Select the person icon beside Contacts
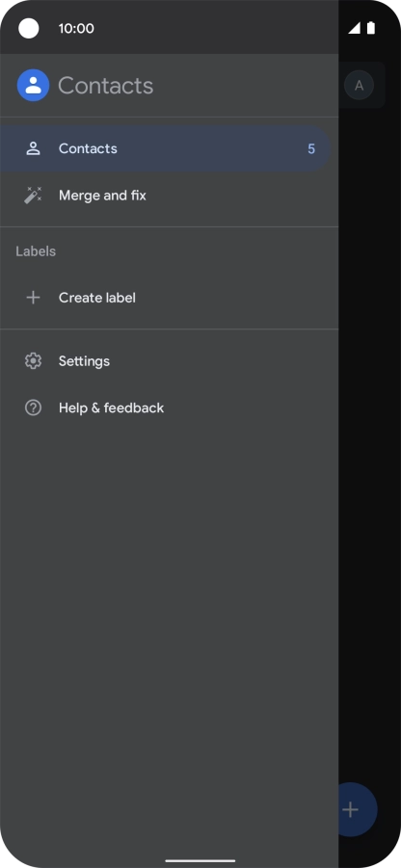Viewport: 401px width, 868px height. click(33, 148)
